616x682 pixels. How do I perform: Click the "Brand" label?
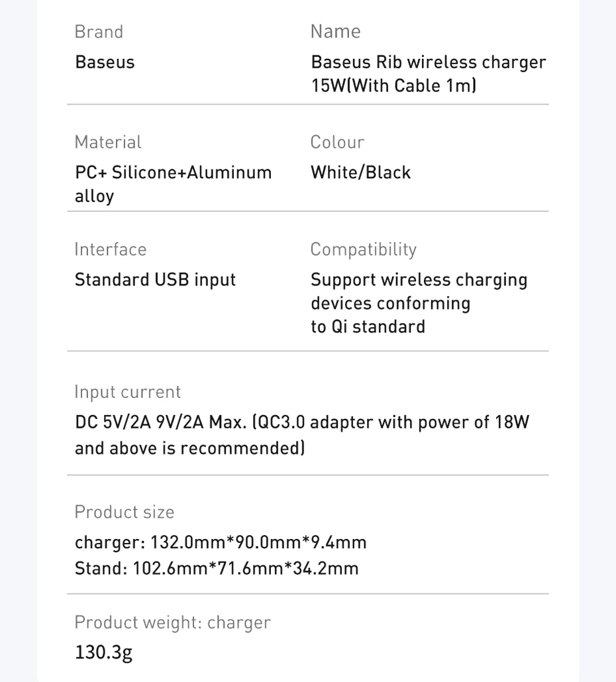[99, 32]
